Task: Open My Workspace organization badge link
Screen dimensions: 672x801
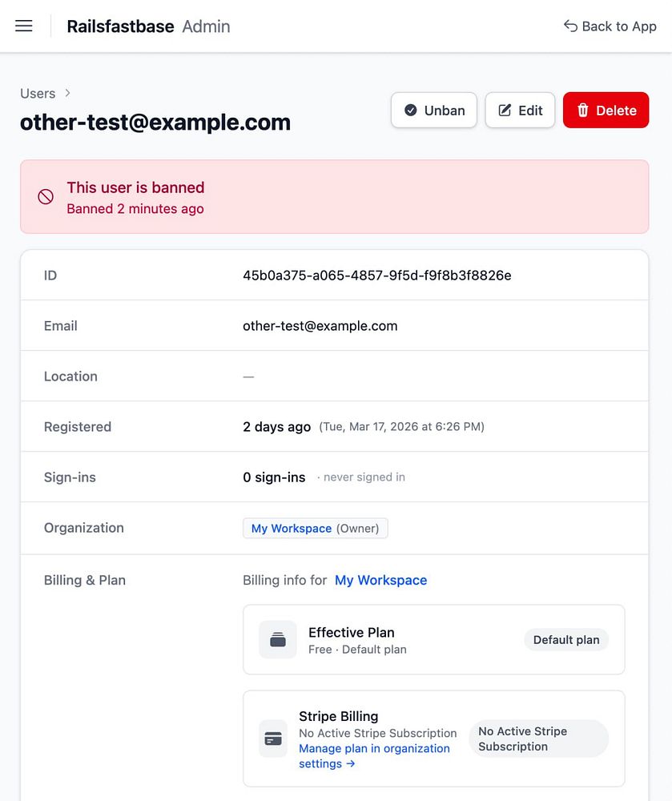Action: 292,529
